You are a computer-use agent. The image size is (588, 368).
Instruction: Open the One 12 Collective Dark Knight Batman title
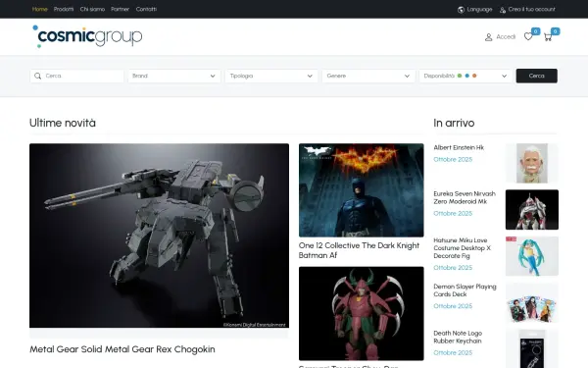(x=359, y=250)
